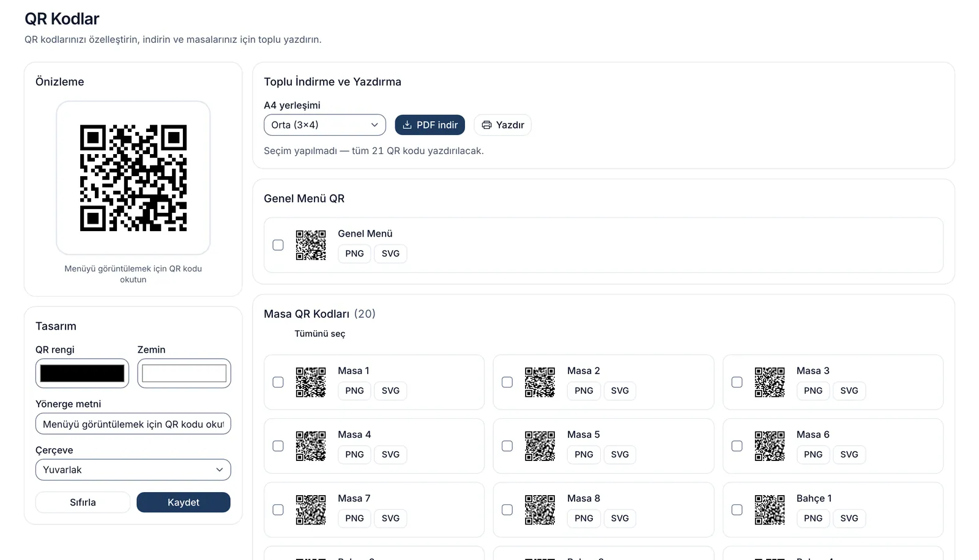Reset the design with Sıfırla

[x=83, y=503]
